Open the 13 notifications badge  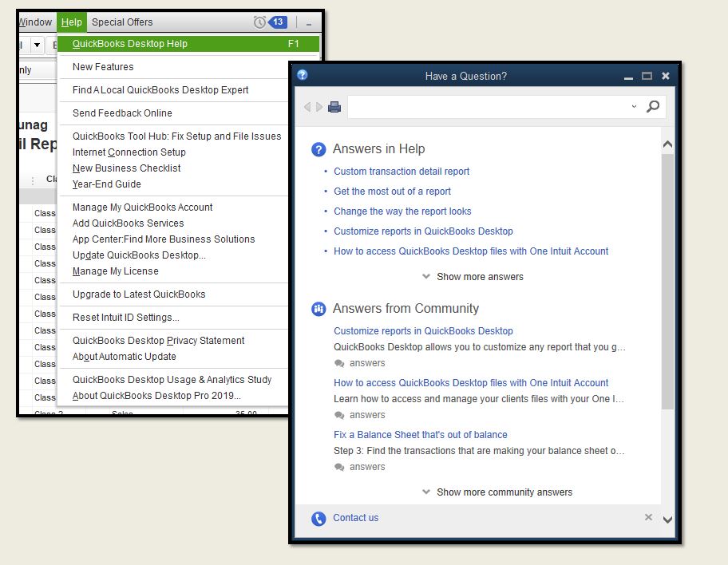278,22
